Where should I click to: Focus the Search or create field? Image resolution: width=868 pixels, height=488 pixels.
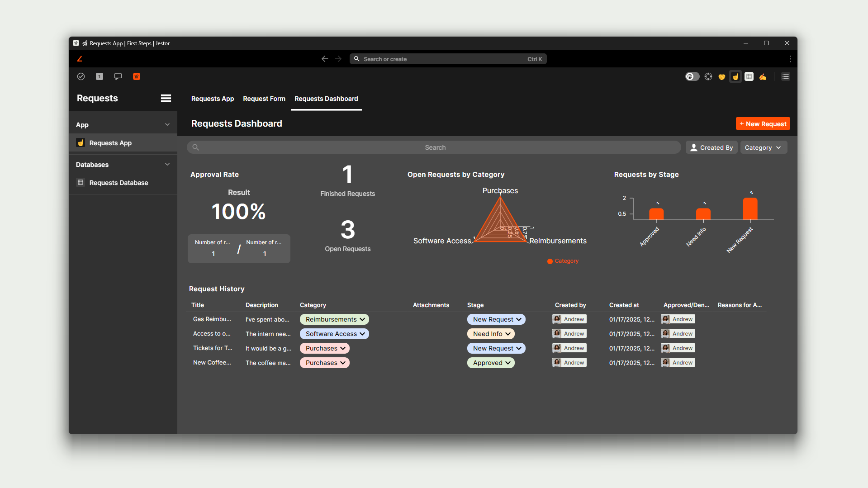448,59
